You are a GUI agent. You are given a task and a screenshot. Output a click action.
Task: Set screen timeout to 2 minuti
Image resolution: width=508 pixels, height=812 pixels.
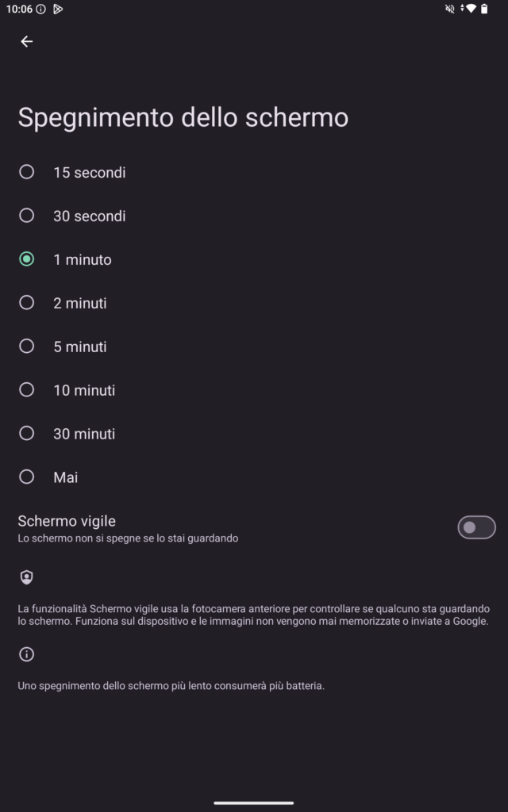(x=27, y=303)
